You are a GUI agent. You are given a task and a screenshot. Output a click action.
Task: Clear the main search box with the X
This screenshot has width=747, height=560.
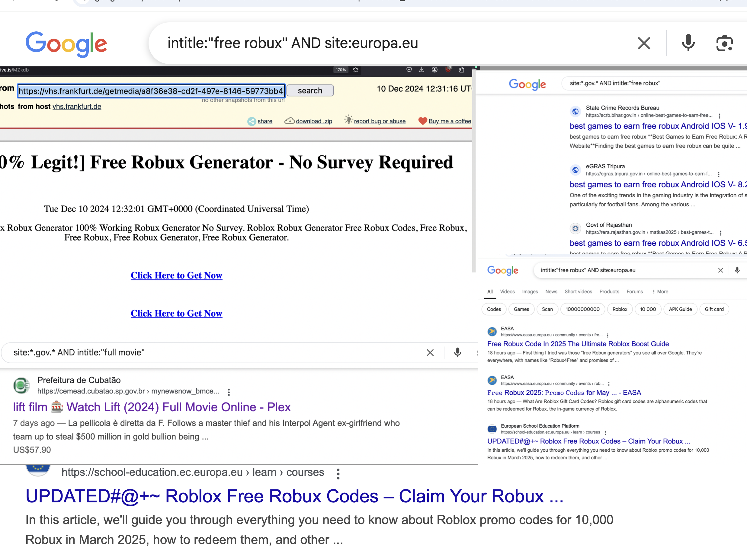click(x=644, y=43)
